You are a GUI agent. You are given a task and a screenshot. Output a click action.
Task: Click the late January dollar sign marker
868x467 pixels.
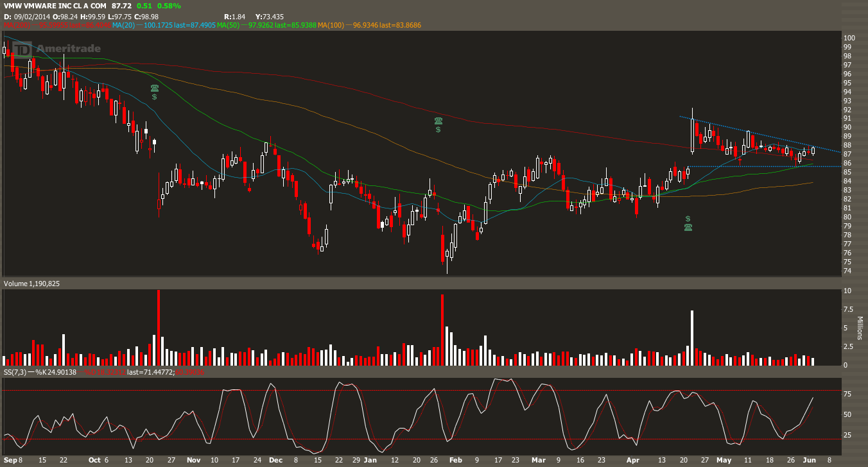coord(438,130)
